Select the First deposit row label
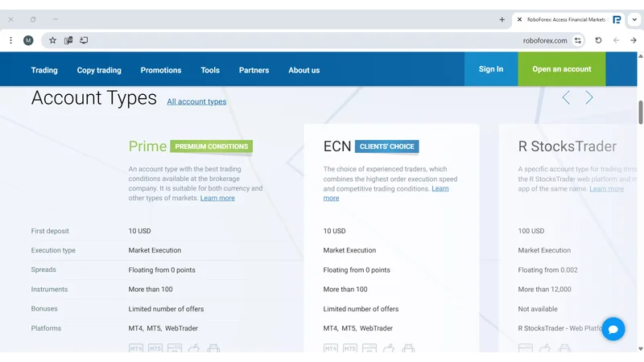This screenshot has width=644, height=362. tap(50, 231)
